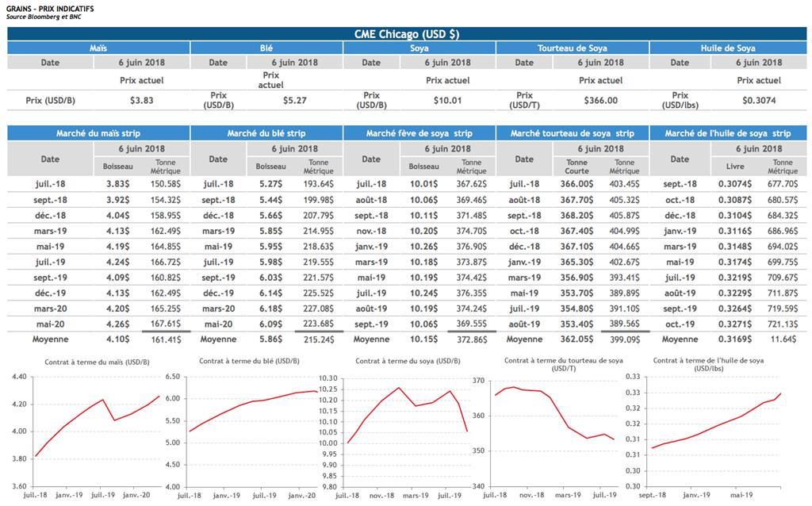Select the $366.00 soybean meal price cell
This screenshot has height=506, width=812.
599,101
